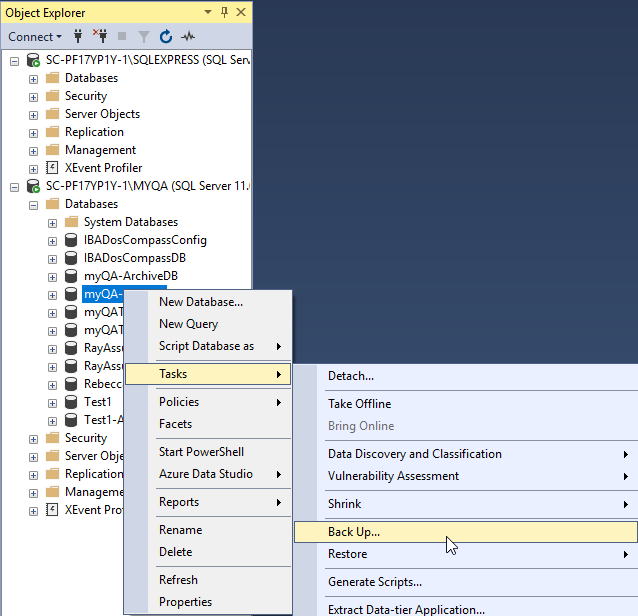Click the IBADosCompassConfig database icon
Image resolution: width=638 pixels, height=616 pixels.
click(71, 240)
